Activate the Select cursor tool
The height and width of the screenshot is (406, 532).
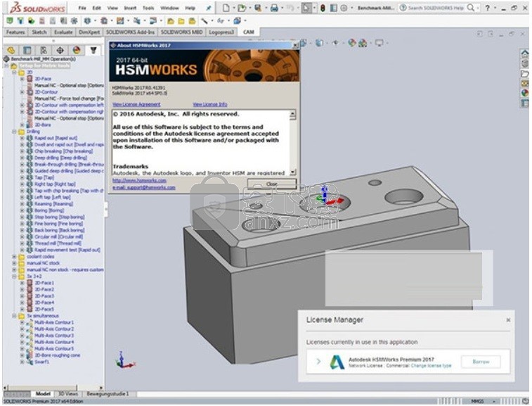pyautogui.click(x=306, y=8)
